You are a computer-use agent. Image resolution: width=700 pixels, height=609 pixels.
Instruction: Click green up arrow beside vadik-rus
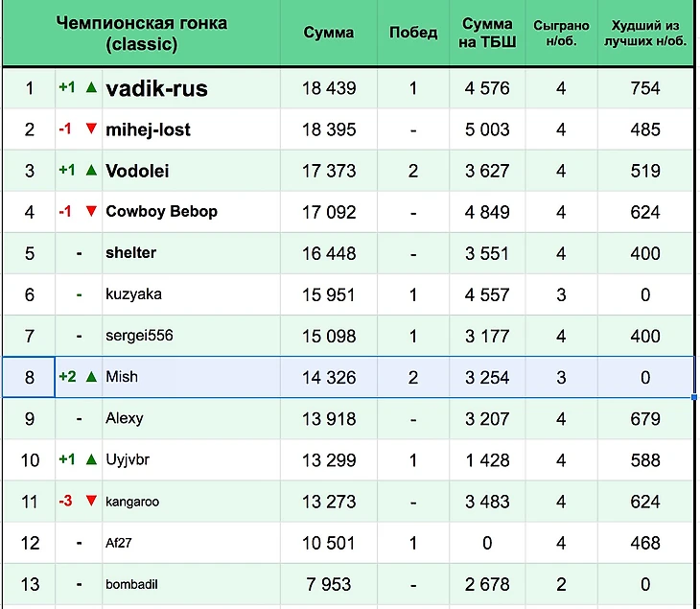pos(91,87)
